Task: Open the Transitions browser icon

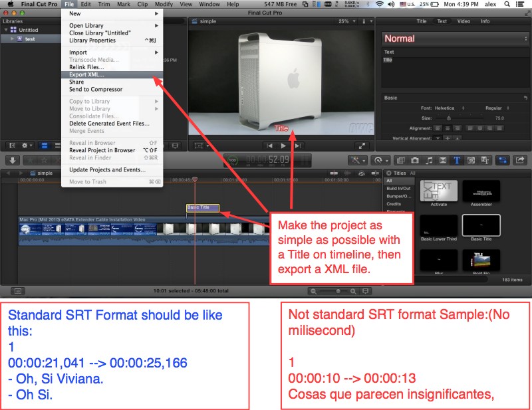Action: pos(443,160)
